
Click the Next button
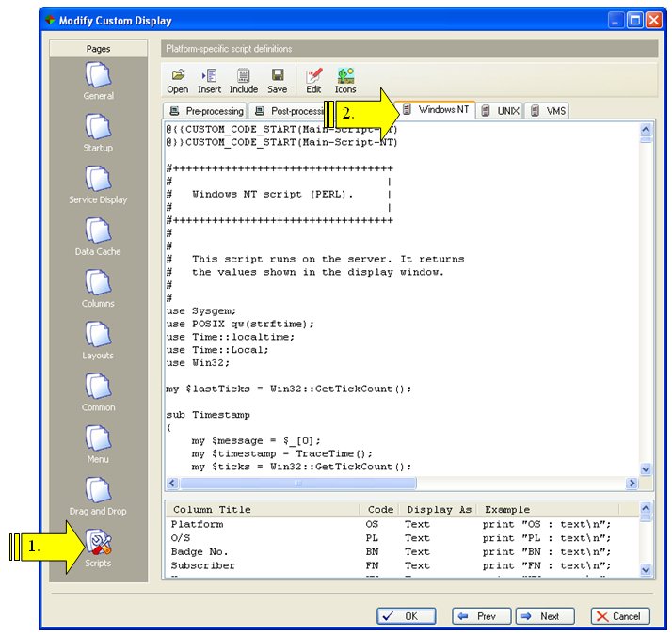[540, 616]
